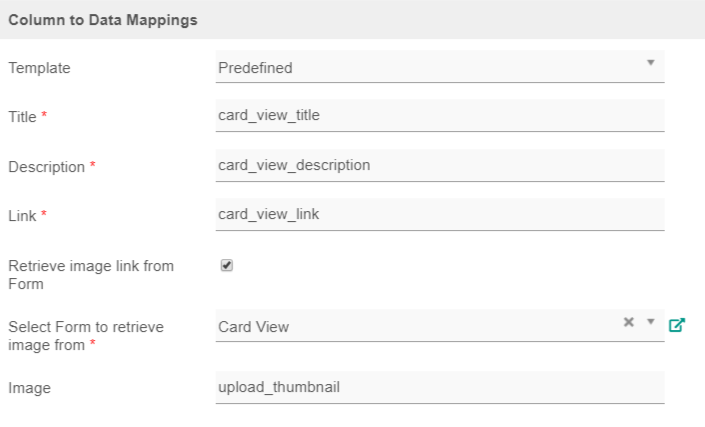Click the upload_thumbnail Image field
This screenshot has width=705, height=427.
(440, 387)
